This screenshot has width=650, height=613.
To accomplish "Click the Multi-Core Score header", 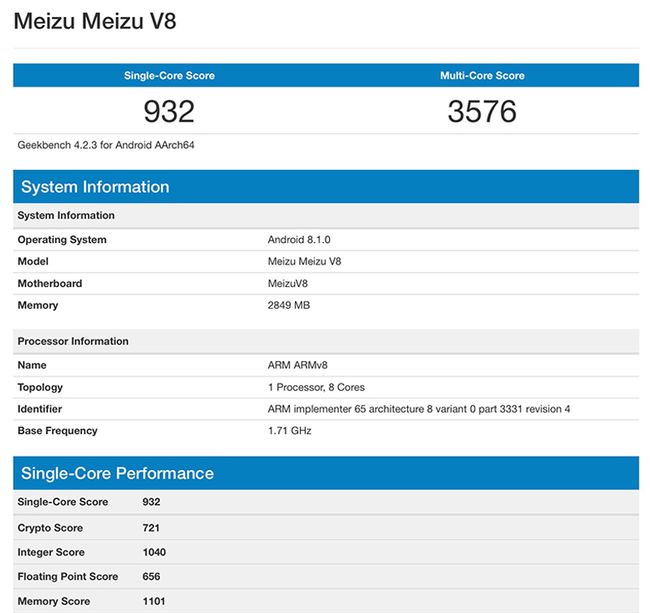I will (x=482, y=75).
